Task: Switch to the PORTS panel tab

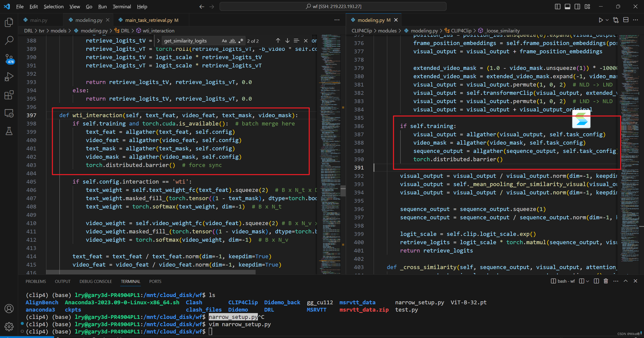Action: 155,281
